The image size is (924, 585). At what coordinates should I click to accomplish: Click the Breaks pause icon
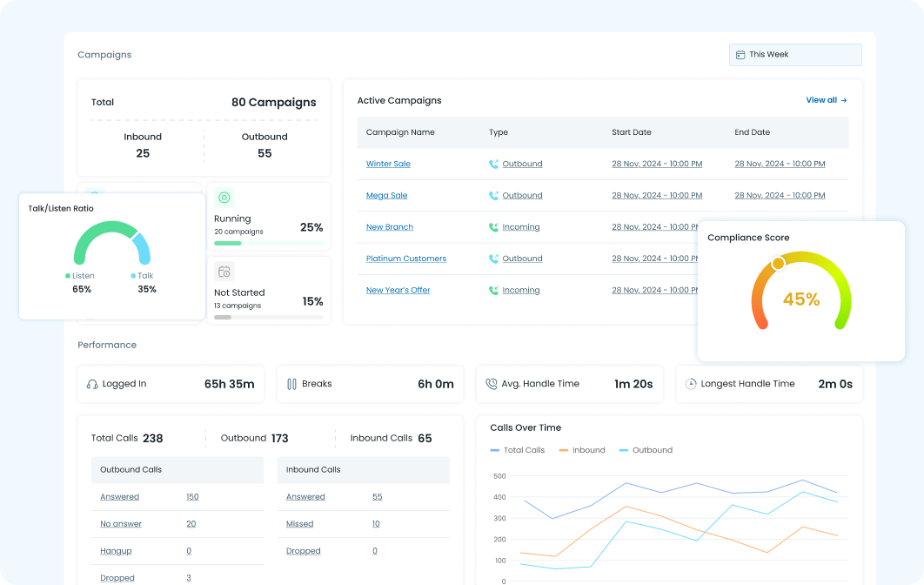[291, 384]
